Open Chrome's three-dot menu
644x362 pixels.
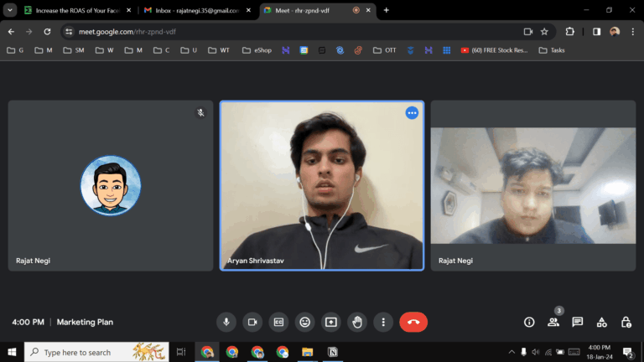point(632,32)
